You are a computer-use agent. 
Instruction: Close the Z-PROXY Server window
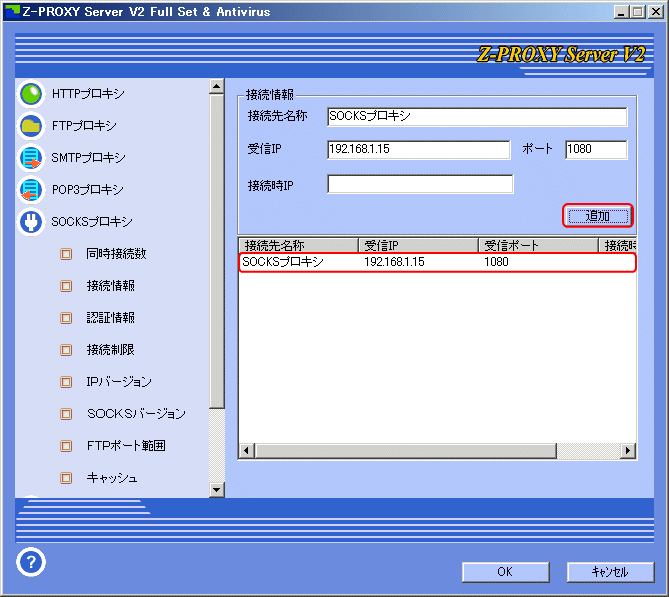[656, 12]
